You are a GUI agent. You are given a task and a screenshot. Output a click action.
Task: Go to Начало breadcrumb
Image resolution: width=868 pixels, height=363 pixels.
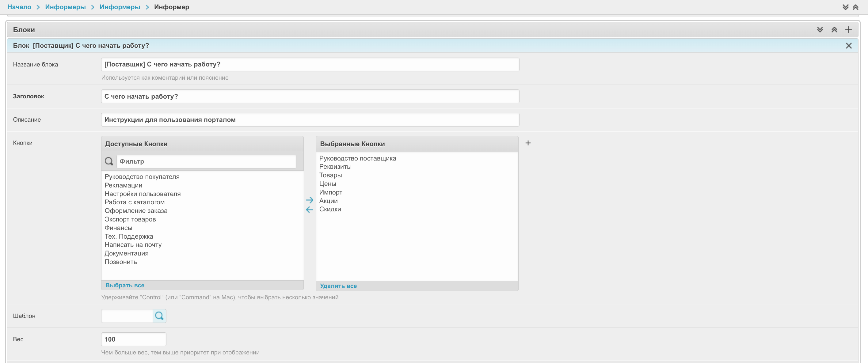click(19, 7)
